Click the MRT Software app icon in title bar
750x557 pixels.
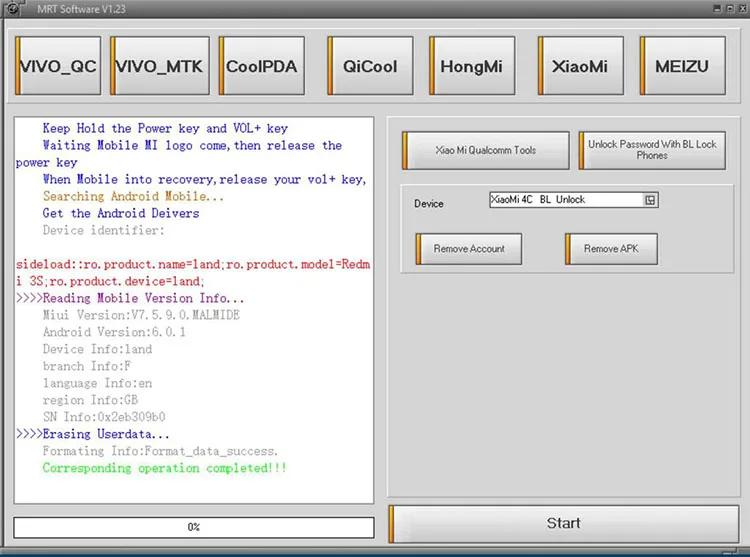coord(12,8)
